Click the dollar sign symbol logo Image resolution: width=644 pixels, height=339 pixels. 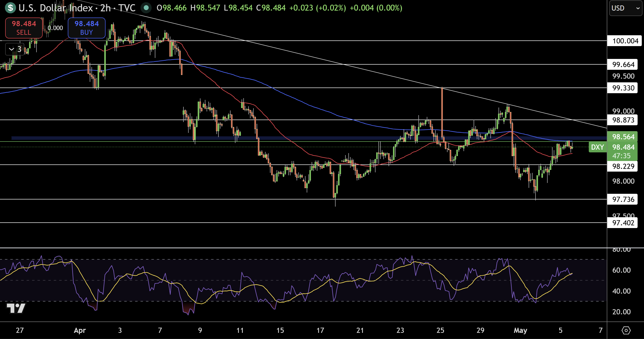coord(10,8)
